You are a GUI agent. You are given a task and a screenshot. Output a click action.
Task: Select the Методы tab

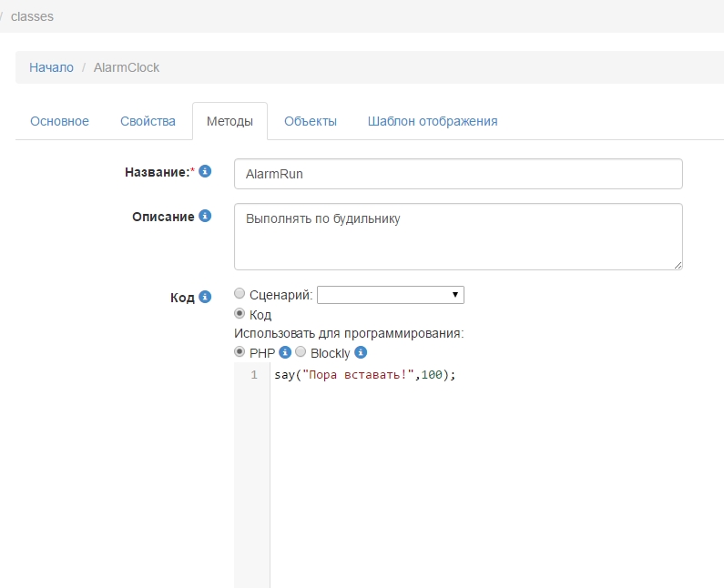click(229, 121)
